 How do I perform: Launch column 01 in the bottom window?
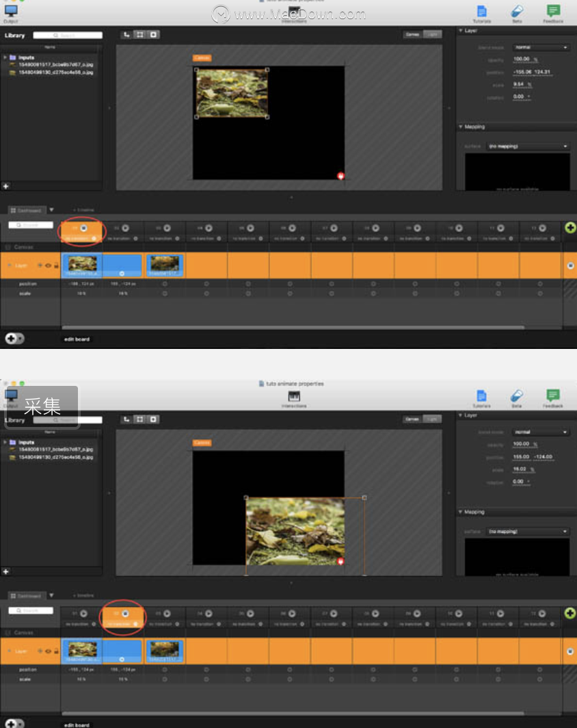pyautogui.click(x=83, y=614)
